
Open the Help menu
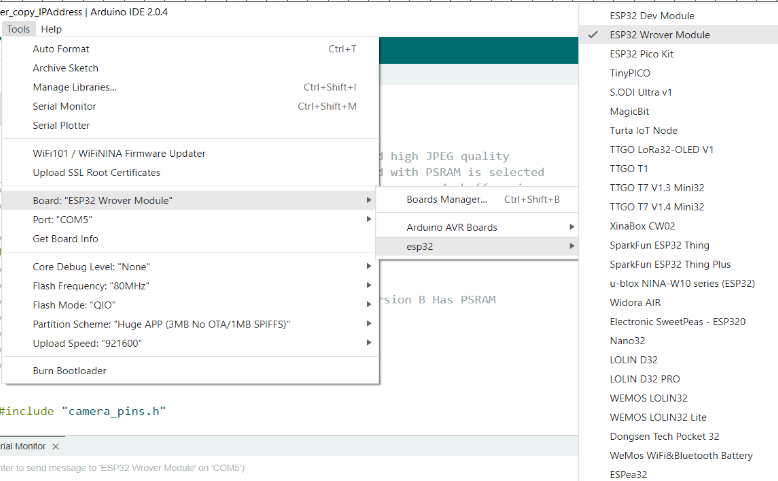click(x=51, y=29)
